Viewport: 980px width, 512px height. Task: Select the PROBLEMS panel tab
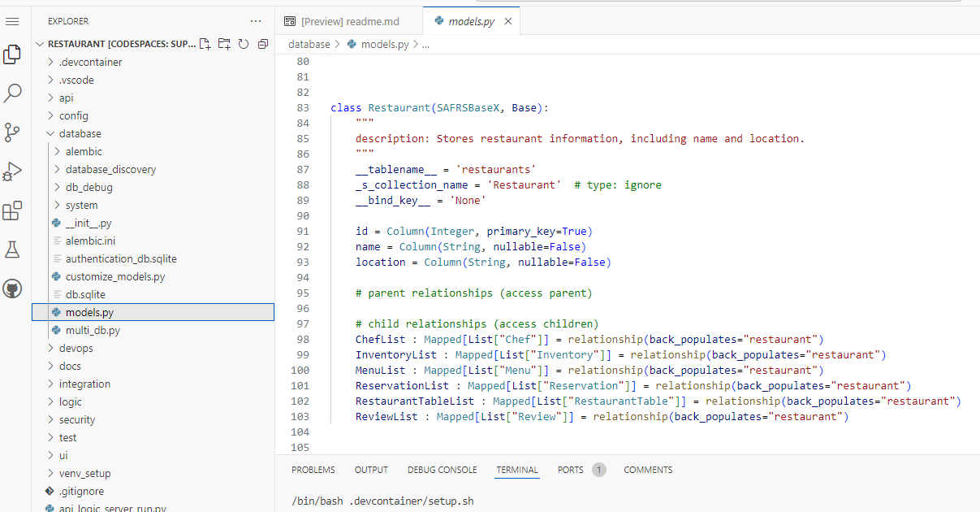coord(313,470)
